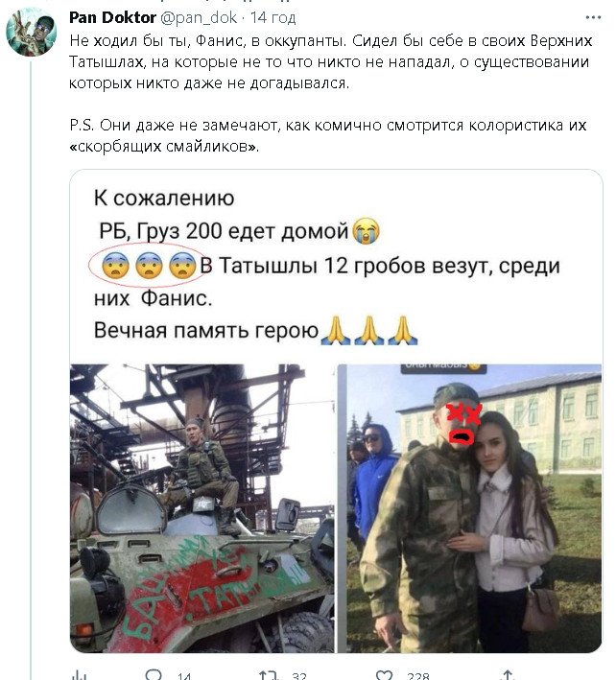Click the share upload arrow icon
Viewport: 616px width, 680px height.
508,675
